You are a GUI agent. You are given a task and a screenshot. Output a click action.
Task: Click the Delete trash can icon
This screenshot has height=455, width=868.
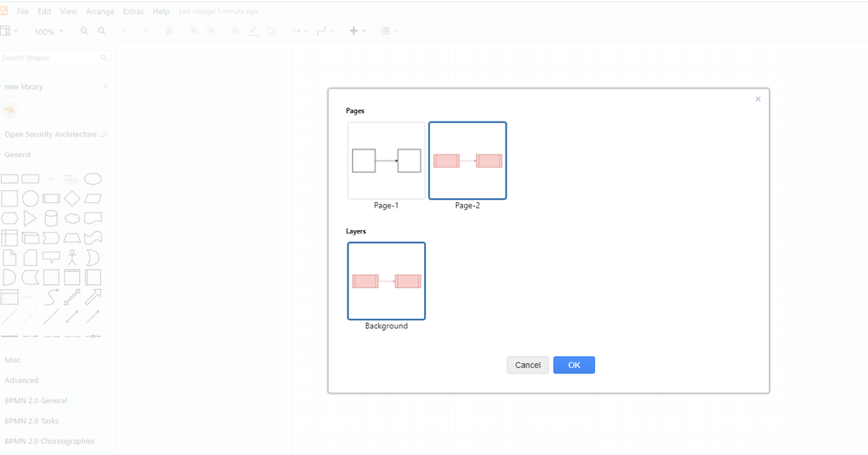[x=169, y=31]
